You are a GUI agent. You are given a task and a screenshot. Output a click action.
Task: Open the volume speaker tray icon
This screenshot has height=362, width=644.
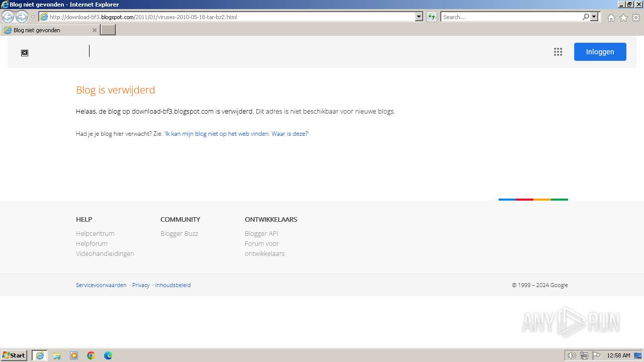pos(572,355)
